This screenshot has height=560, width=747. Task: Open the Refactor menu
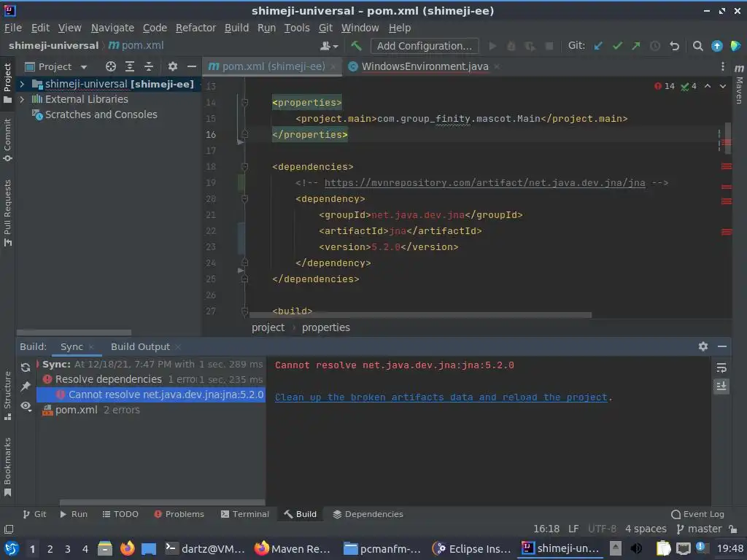pos(196,28)
